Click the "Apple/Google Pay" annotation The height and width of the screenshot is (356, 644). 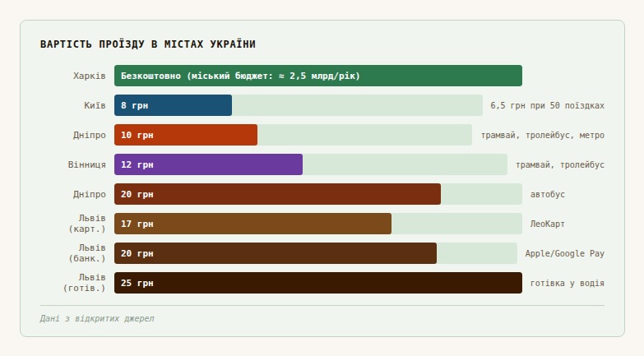tap(565, 253)
